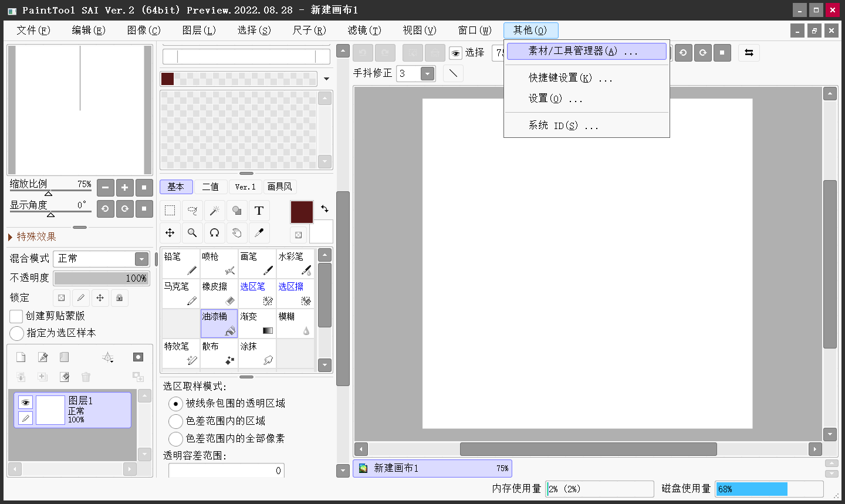This screenshot has width=845, height=504.
Task: Toggle lock all on layer
Action: (119, 298)
